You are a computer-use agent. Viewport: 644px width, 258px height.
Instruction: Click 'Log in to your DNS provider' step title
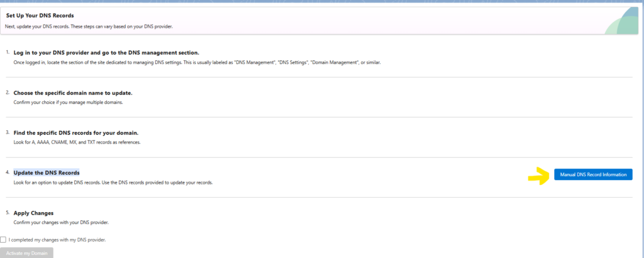(x=106, y=53)
